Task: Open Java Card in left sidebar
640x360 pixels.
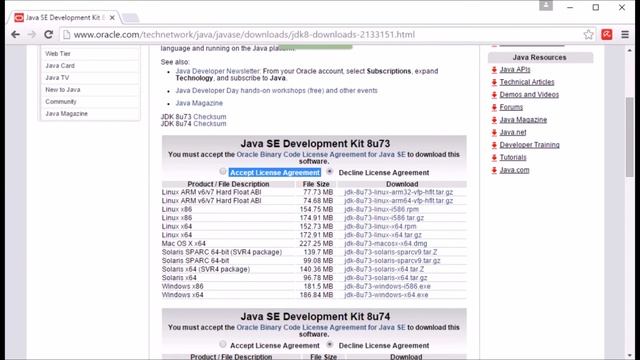Action: pos(60,65)
